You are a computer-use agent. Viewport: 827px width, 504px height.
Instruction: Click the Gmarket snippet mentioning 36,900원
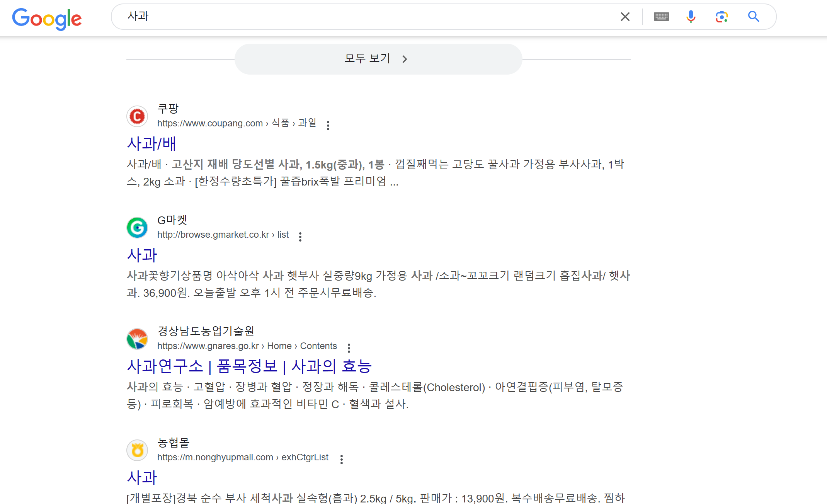tap(378, 284)
